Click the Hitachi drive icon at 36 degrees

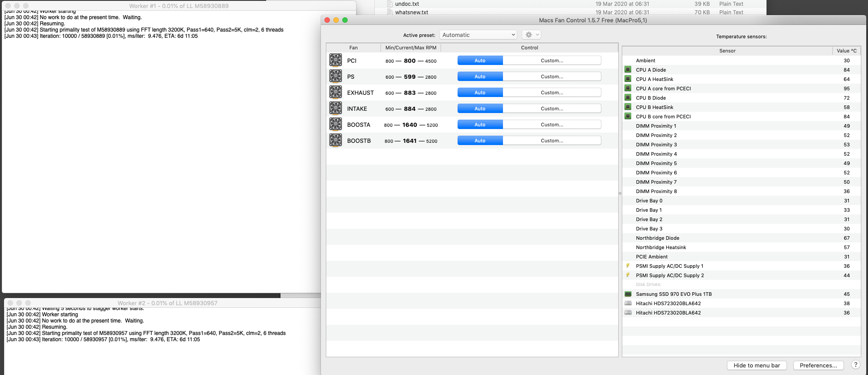628,313
